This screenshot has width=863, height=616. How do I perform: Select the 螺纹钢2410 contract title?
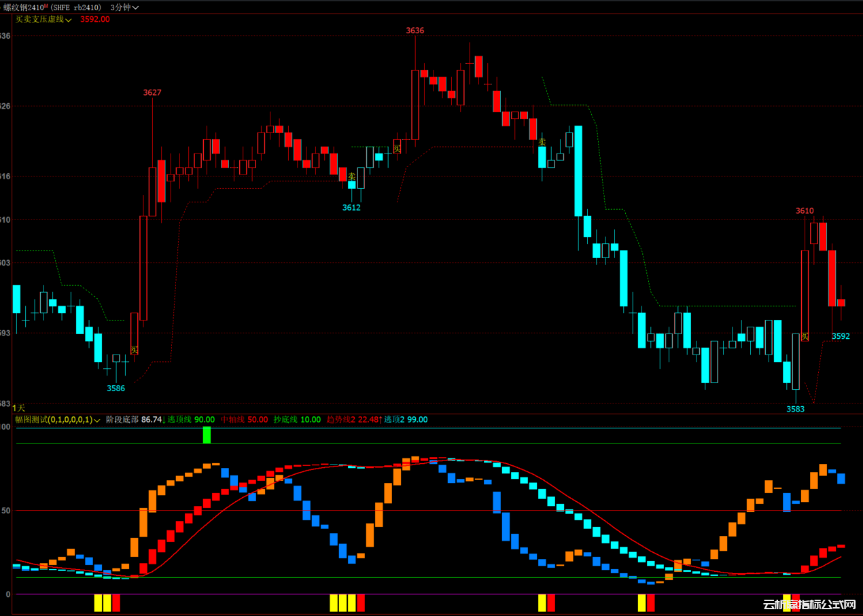coord(24,7)
